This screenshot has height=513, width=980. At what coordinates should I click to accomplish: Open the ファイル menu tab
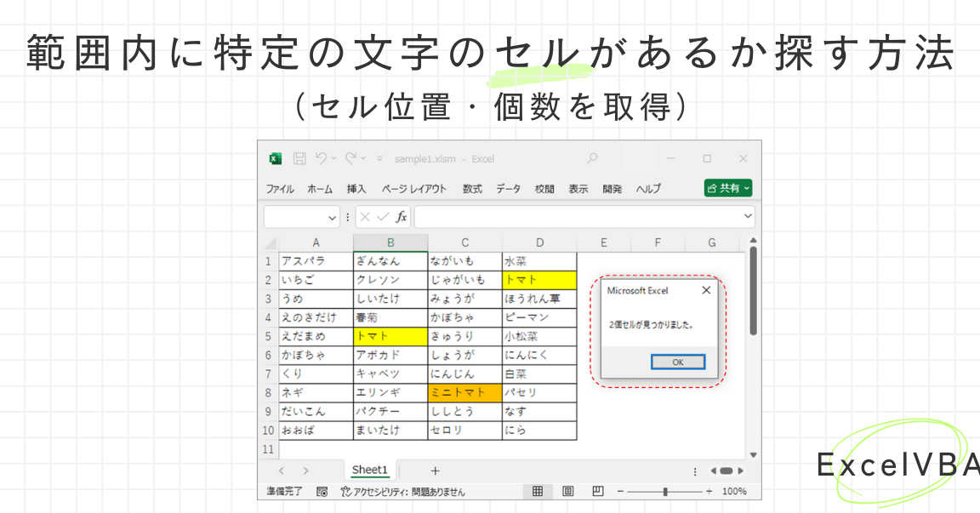pyautogui.click(x=280, y=189)
